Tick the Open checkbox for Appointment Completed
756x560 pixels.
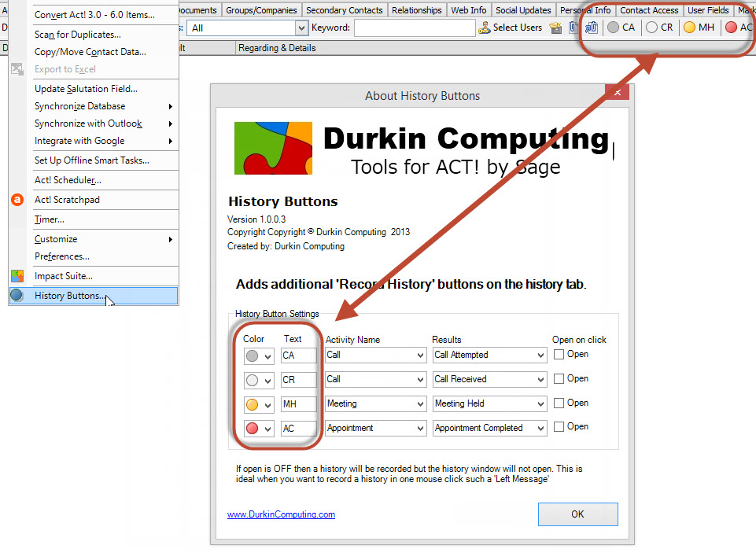[559, 426]
